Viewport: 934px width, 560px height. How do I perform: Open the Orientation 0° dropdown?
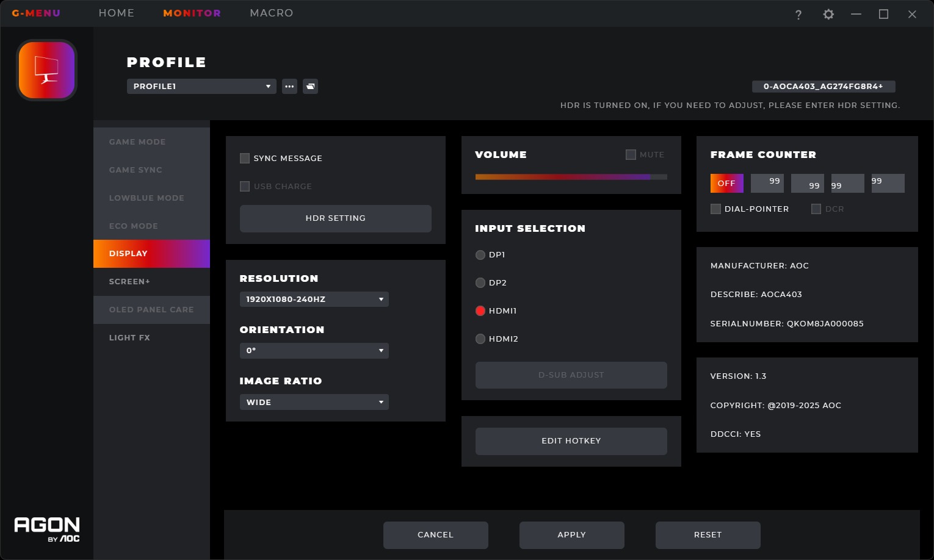click(x=314, y=350)
